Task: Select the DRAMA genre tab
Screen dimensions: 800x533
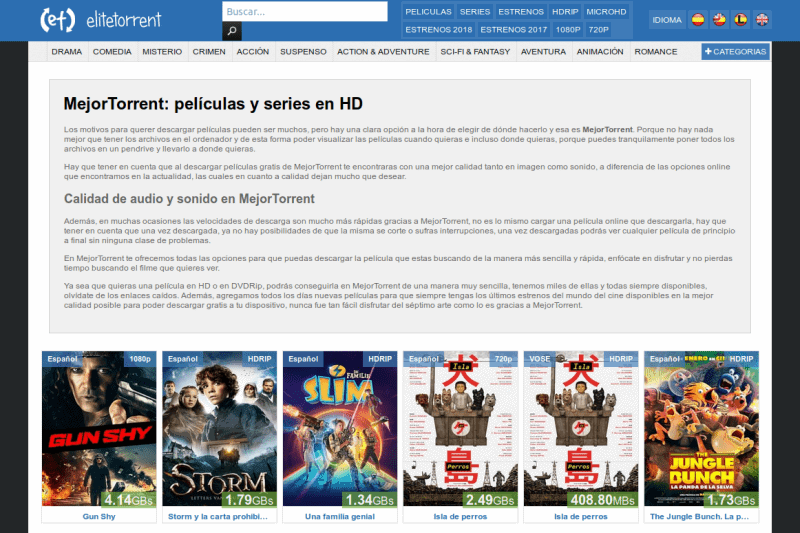Action: [67, 52]
